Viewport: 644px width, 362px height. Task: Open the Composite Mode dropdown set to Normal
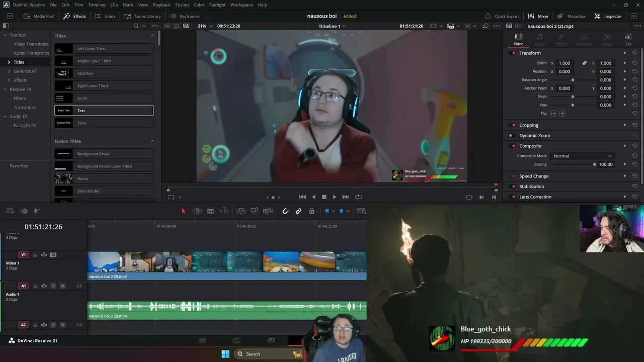click(582, 156)
